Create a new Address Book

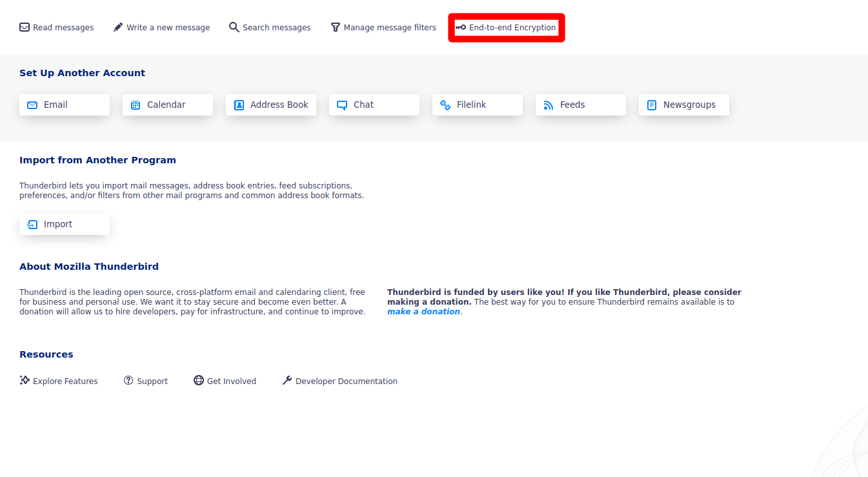point(271,105)
